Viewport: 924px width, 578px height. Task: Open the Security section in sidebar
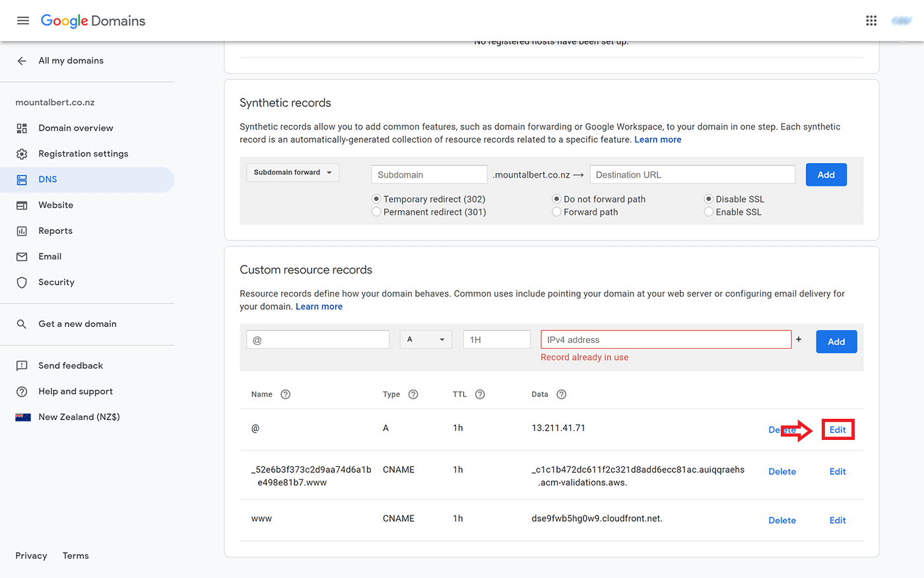pos(56,283)
